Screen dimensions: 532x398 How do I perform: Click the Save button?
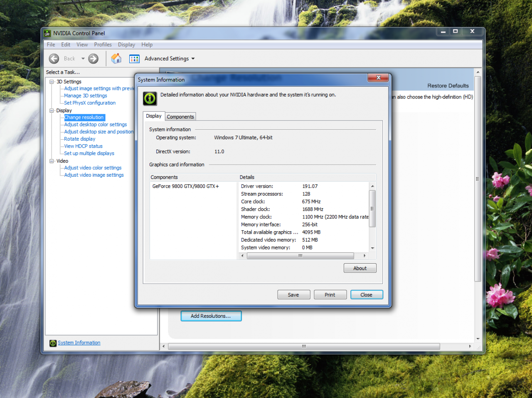click(x=293, y=295)
